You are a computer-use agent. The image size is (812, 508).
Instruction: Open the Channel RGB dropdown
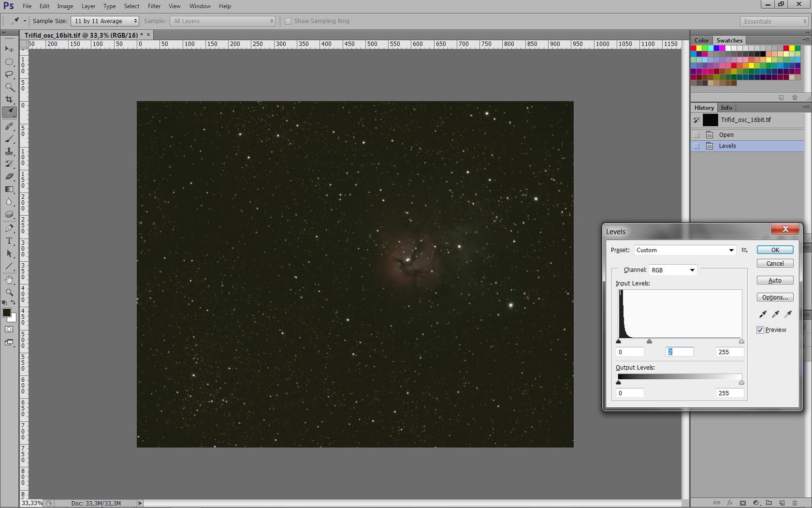(673, 270)
